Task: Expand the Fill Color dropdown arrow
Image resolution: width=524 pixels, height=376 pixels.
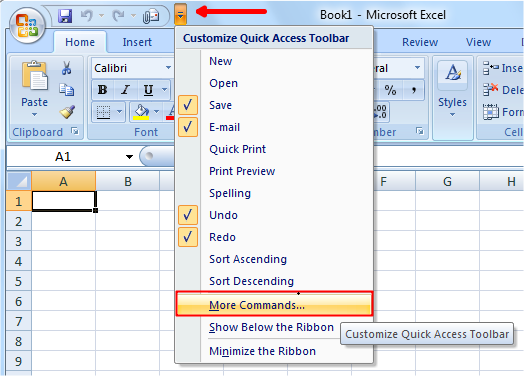Action: click(156, 112)
